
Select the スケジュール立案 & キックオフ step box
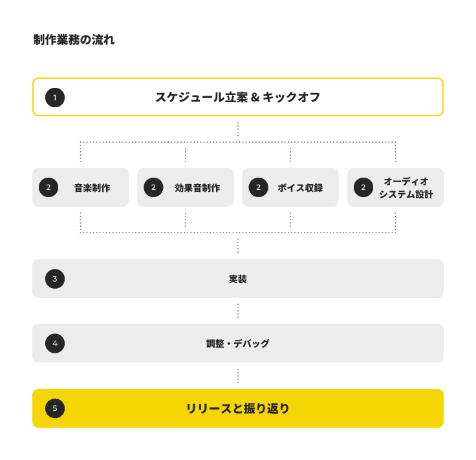coord(238,97)
